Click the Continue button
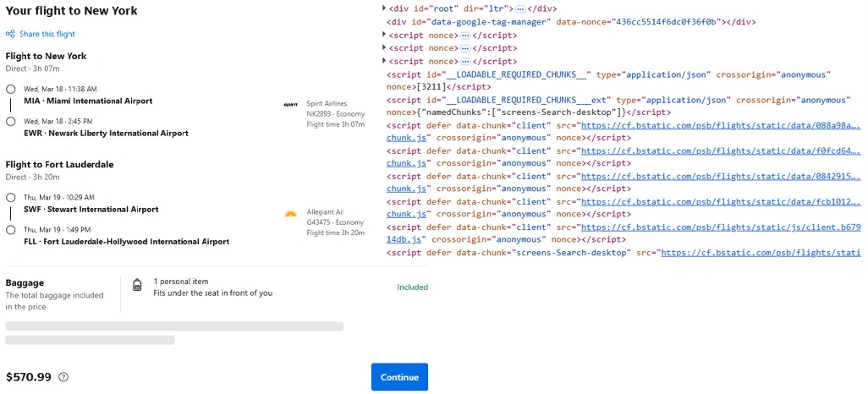 pos(399,377)
